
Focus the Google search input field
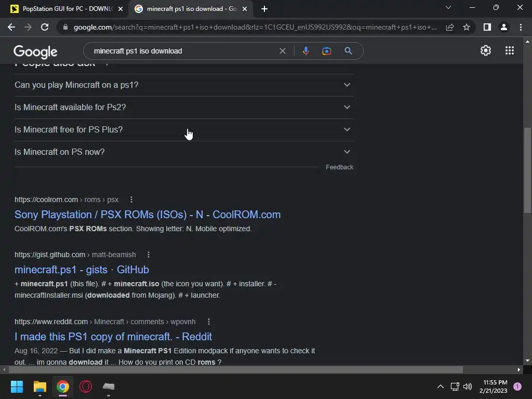click(x=183, y=51)
